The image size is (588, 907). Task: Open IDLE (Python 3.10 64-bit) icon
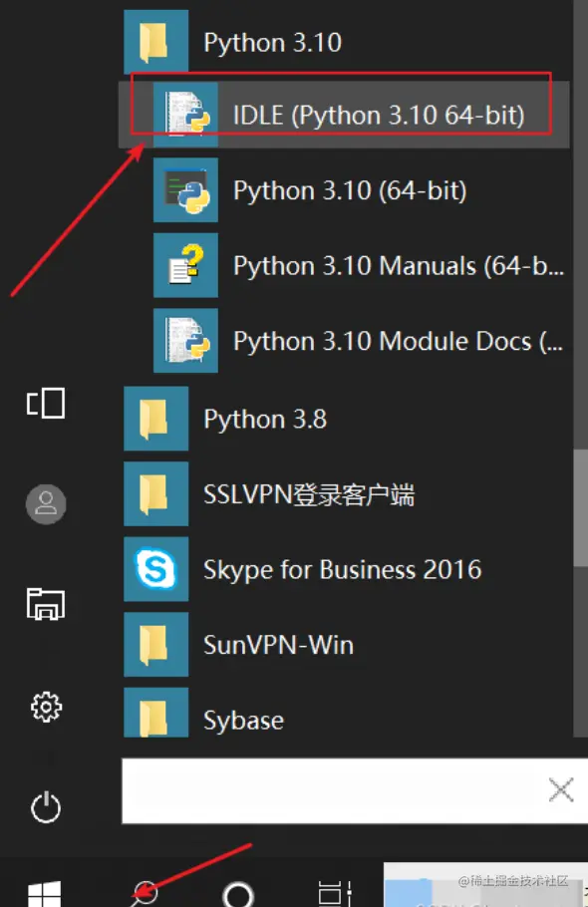pos(185,115)
